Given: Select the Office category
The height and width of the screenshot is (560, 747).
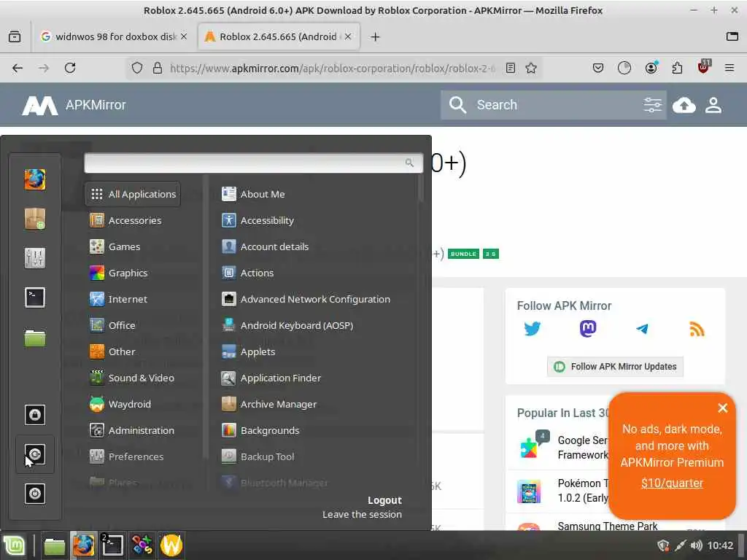Looking at the screenshot, I should pyautogui.click(x=133, y=325).
